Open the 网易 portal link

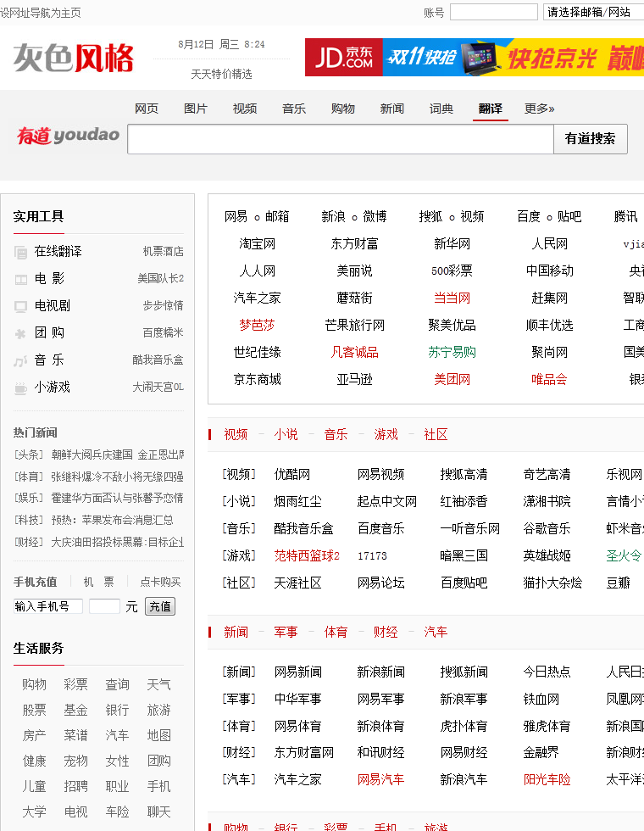[x=236, y=217]
